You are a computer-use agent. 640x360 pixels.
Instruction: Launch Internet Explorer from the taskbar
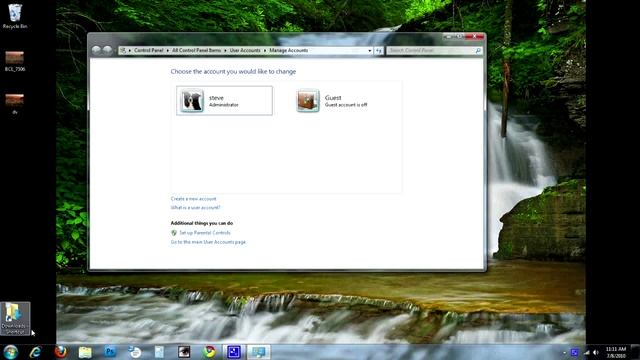coord(36,352)
